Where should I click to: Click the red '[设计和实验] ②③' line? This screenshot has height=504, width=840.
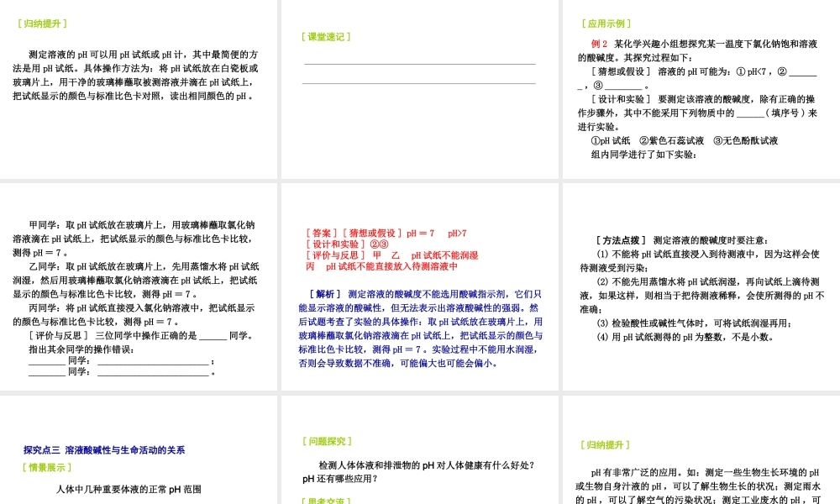coord(347,244)
